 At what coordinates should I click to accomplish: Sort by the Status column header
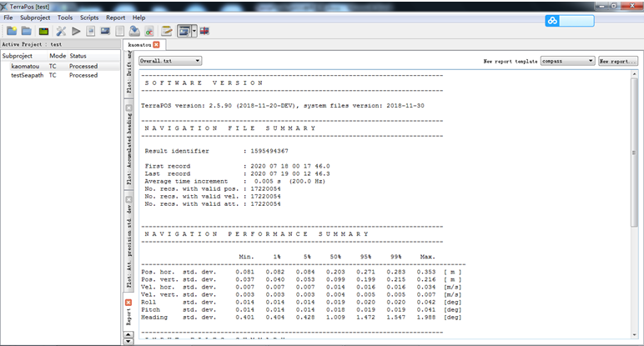click(x=78, y=56)
